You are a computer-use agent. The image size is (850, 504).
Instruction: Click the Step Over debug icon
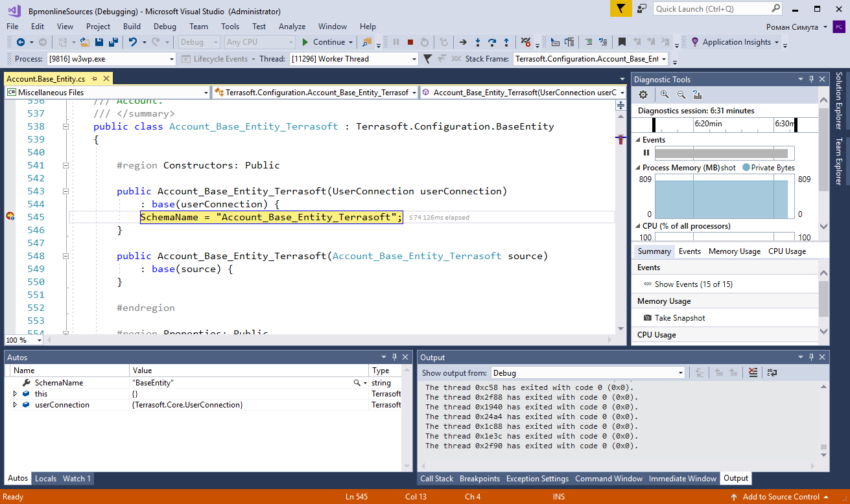493,42
